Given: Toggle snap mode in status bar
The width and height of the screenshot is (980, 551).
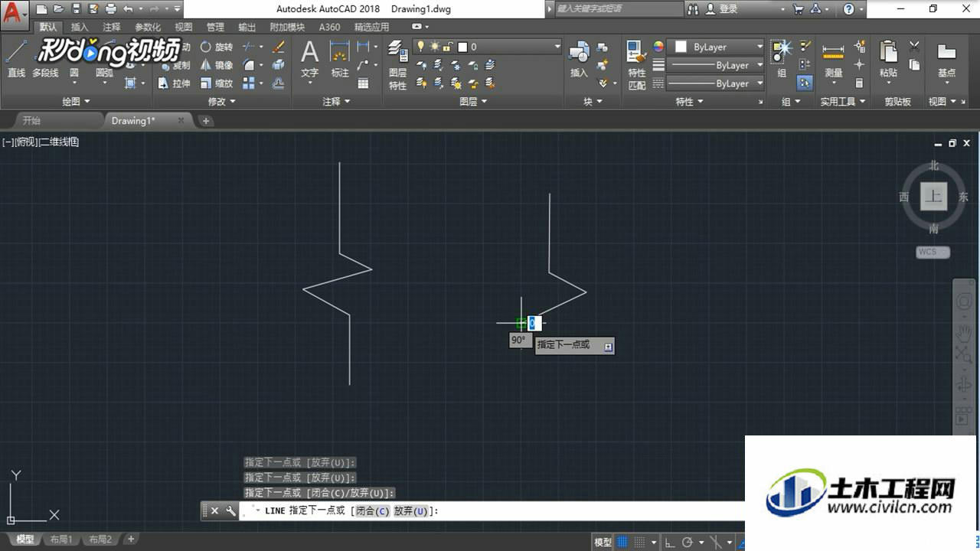Looking at the screenshot, I should click(640, 542).
